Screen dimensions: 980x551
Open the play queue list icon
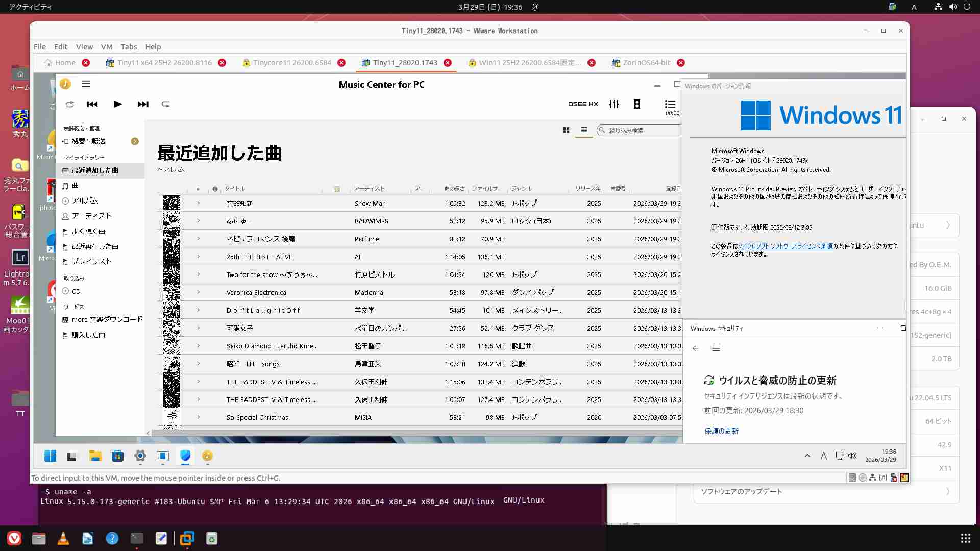point(670,104)
